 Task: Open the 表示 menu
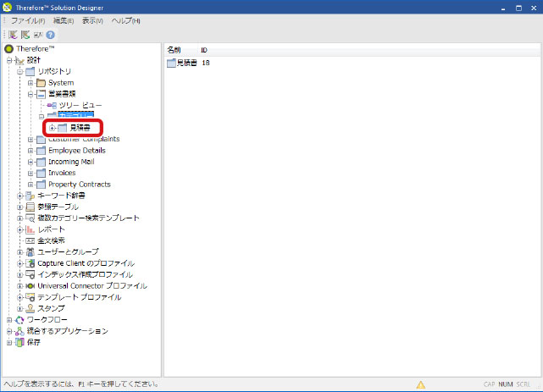(x=92, y=20)
